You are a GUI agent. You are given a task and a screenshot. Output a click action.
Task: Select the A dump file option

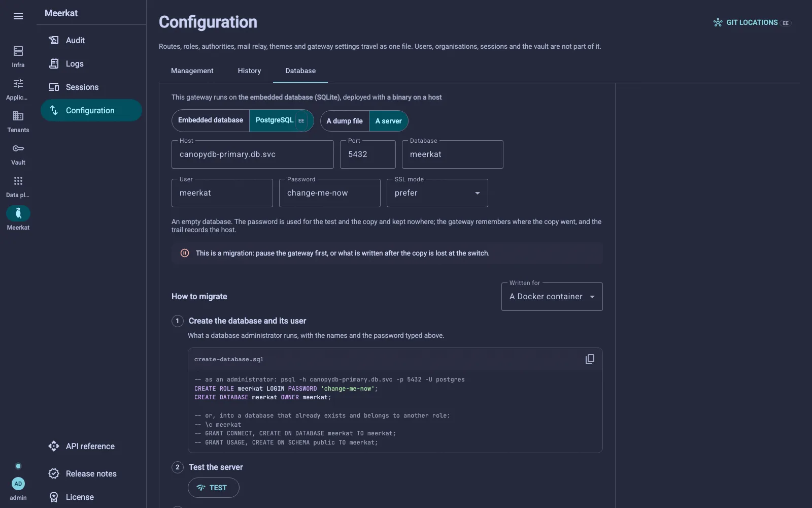pyautogui.click(x=345, y=121)
